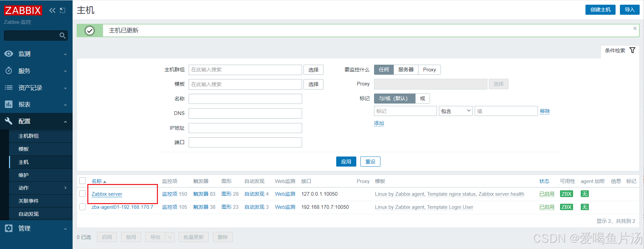Open Template nginx status template link
The image size is (644, 249).
click(451, 194)
